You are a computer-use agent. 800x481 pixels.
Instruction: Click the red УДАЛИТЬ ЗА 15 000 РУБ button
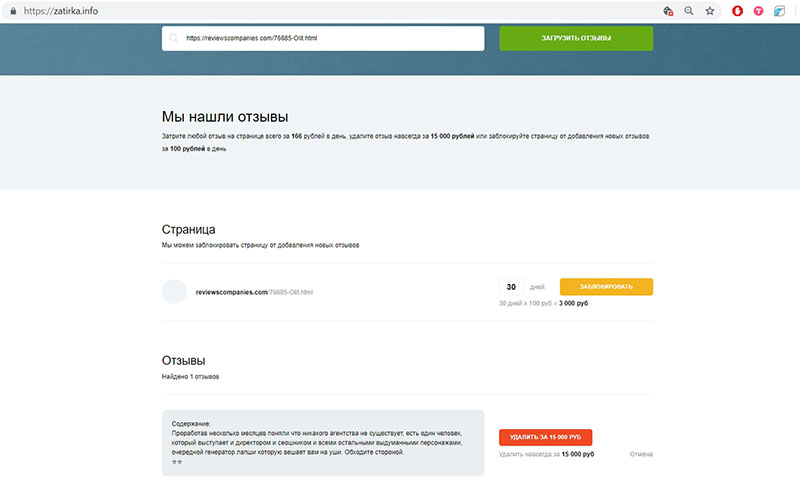pyautogui.click(x=545, y=437)
